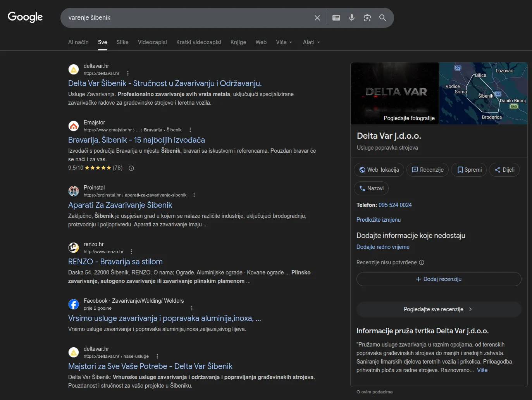Click the Google logo
532x400 pixels.
[25, 17]
